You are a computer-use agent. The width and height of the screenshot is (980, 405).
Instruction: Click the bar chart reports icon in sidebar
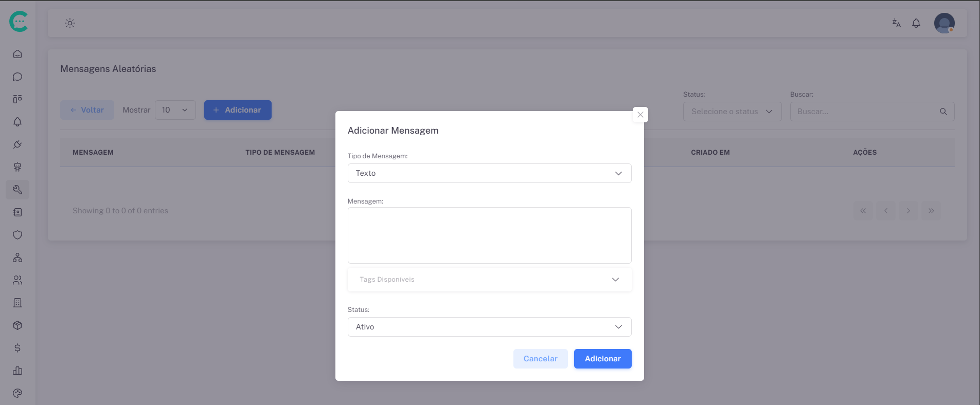17,371
